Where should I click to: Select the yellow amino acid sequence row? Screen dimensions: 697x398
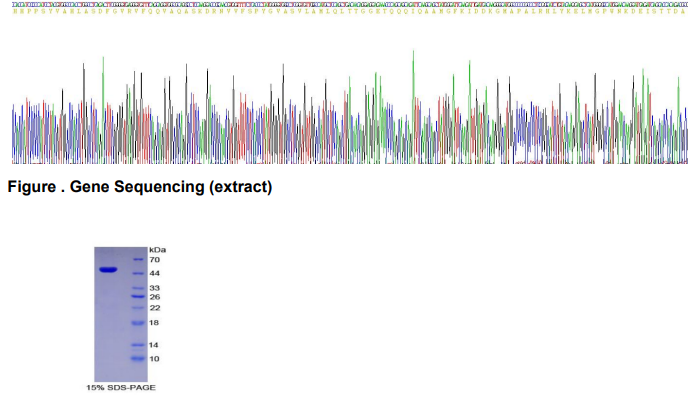tap(350, 11)
